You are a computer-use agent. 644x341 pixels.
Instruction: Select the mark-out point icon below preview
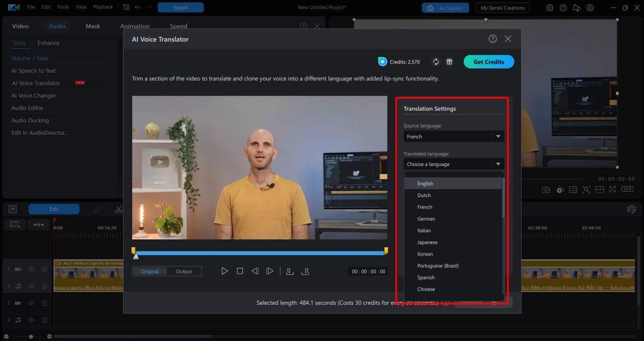[x=305, y=271]
